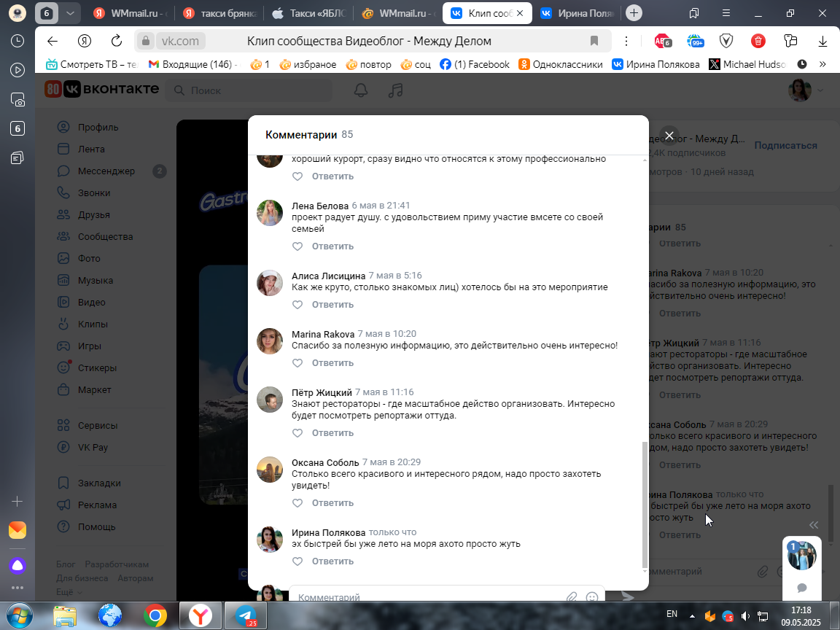Collapse chat panel with double chevron

pyautogui.click(x=814, y=525)
